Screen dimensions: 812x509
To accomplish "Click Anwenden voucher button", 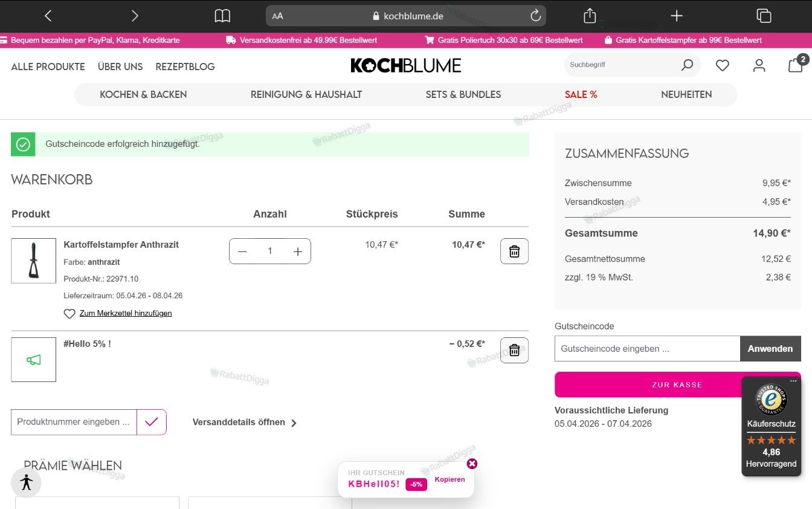I will click(770, 349).
